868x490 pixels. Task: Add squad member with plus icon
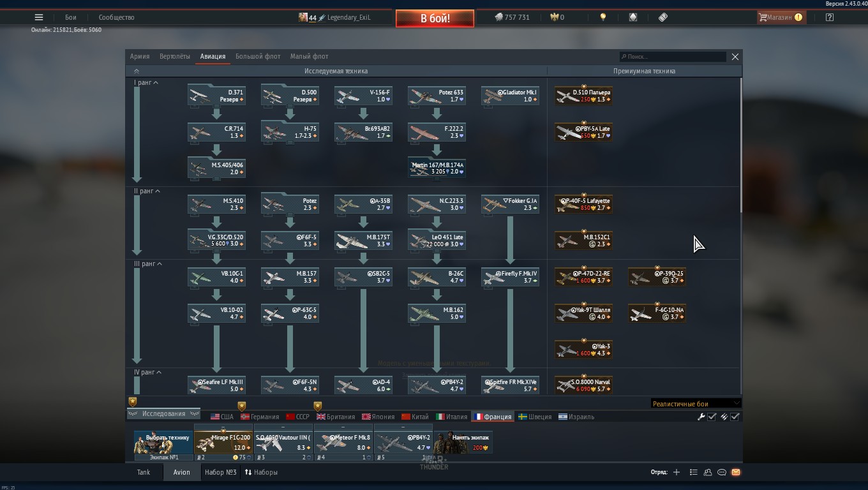(x=677, y=472)
